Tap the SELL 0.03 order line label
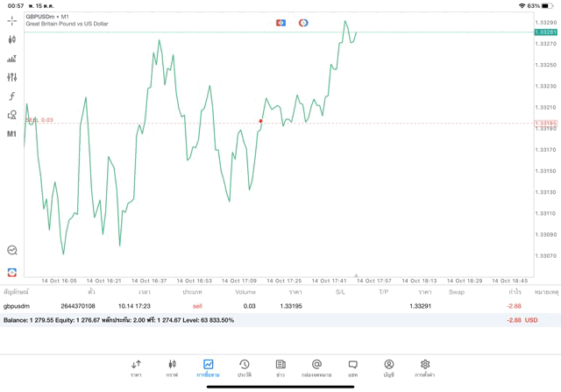 point(39,120)
